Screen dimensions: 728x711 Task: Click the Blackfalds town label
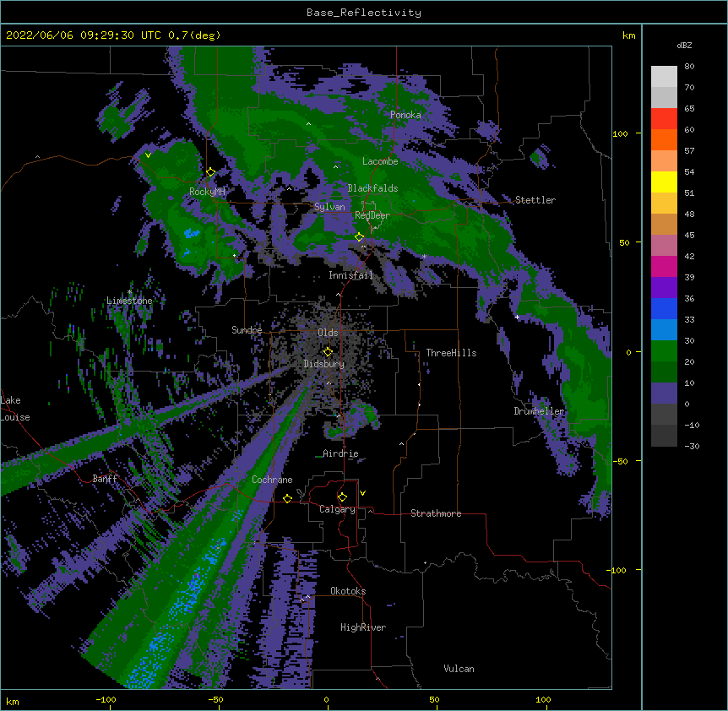pyautogui.click(x=372, y=188)
